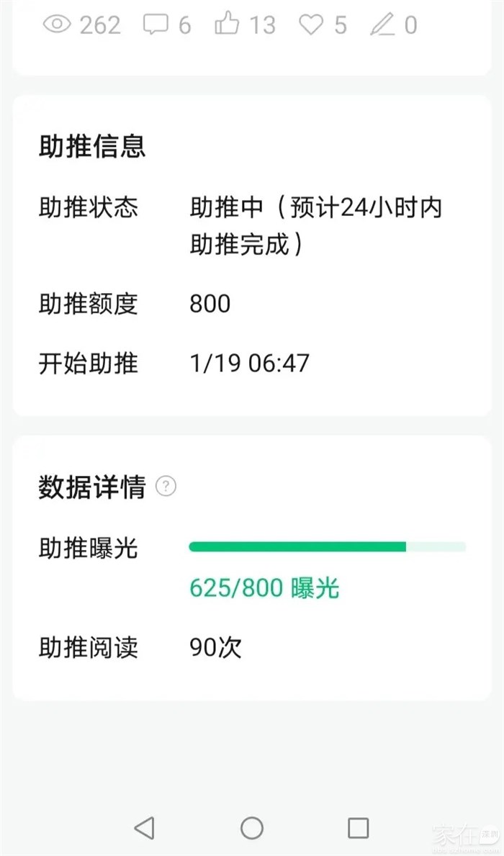
Task: Tap the pencil edit icon
Action: tap(382, 25)
